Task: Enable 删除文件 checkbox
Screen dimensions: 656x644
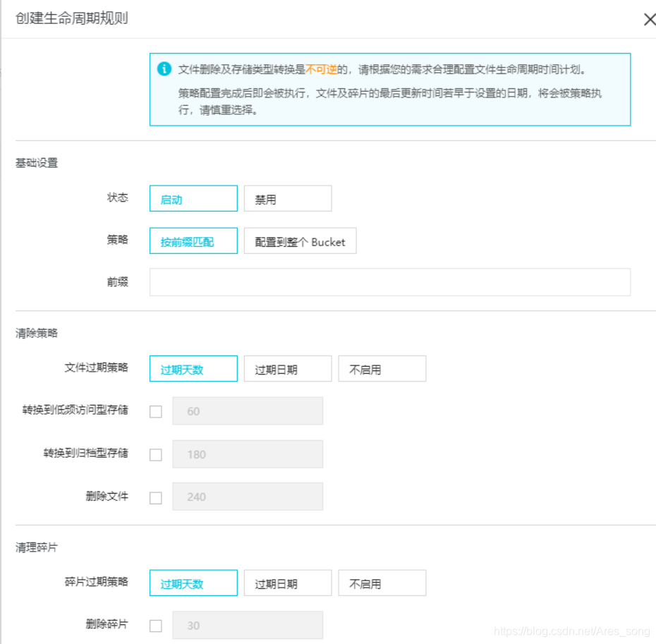Action: tap(156, 498)
